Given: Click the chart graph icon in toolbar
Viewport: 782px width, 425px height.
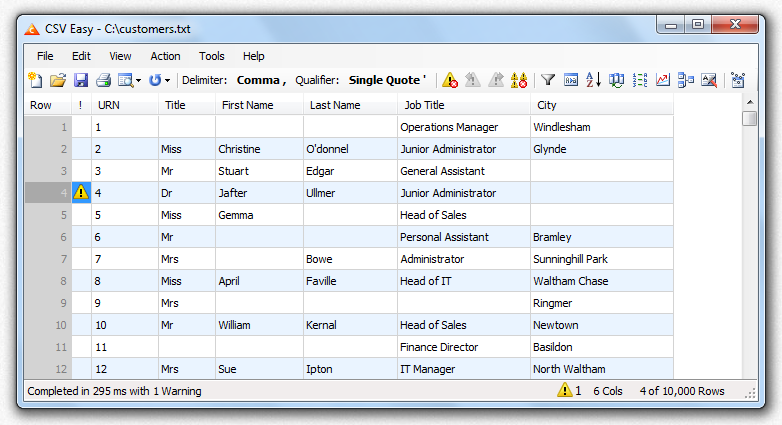Looking at the screenshot, I should (663, 80).
